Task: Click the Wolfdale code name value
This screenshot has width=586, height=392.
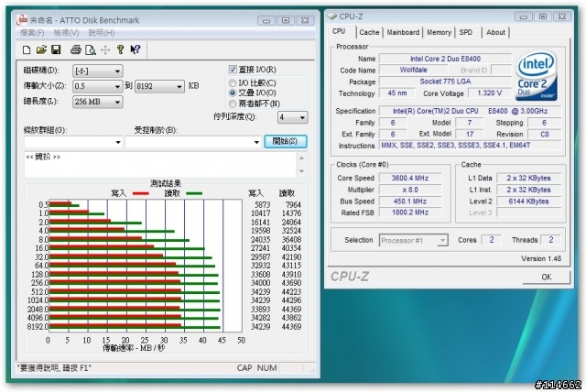Action: pyautogui.click(x=413, y=70)
